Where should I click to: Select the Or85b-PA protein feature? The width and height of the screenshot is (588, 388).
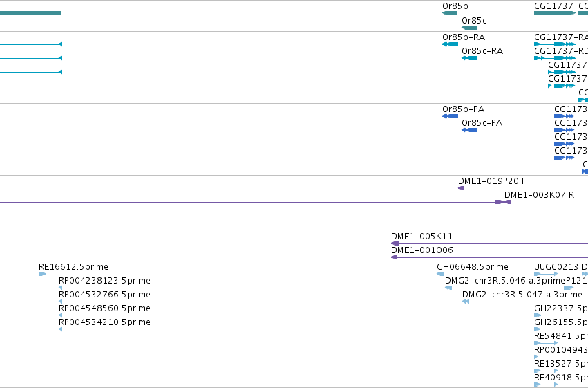(x=450, y=116)
